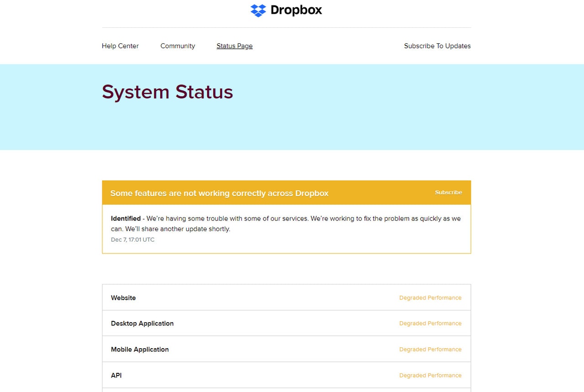This screenshot has height=392, width=584.
Task: Click Subscribe To Updates in header
Action: coord(437,46)
